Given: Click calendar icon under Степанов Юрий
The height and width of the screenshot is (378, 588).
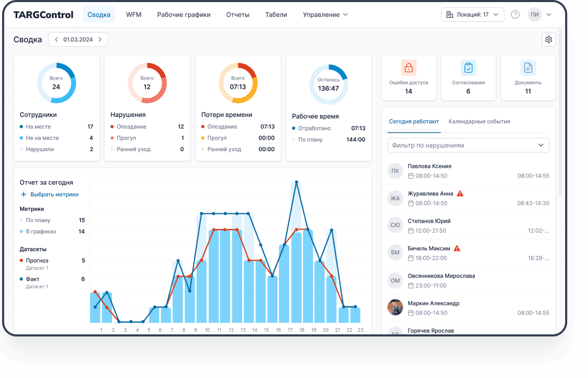Looking at the screenshot, I should click(x=411, y=231).
